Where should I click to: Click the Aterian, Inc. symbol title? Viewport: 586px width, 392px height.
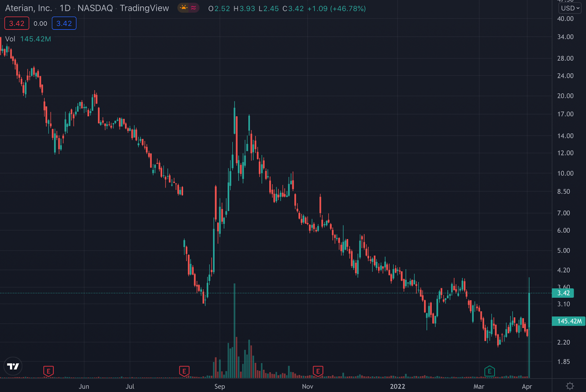coord(29,8)
